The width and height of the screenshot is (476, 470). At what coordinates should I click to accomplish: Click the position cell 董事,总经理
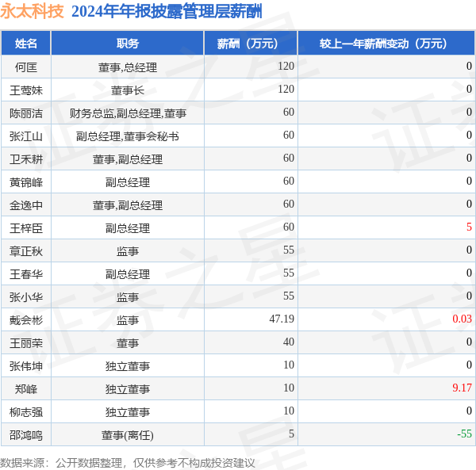point(128,67)
